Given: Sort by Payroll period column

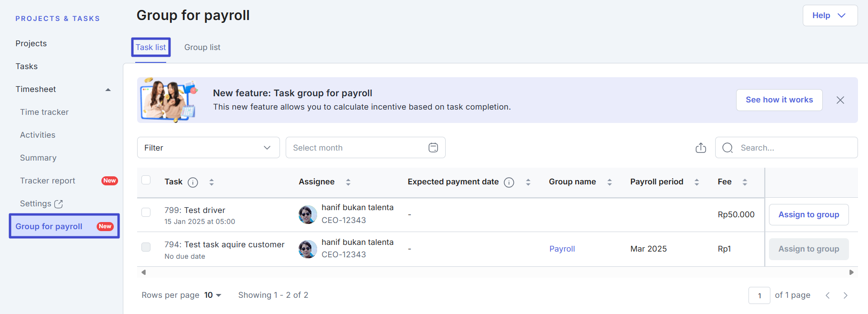Looking at the screenshot, I should point(697,182).
